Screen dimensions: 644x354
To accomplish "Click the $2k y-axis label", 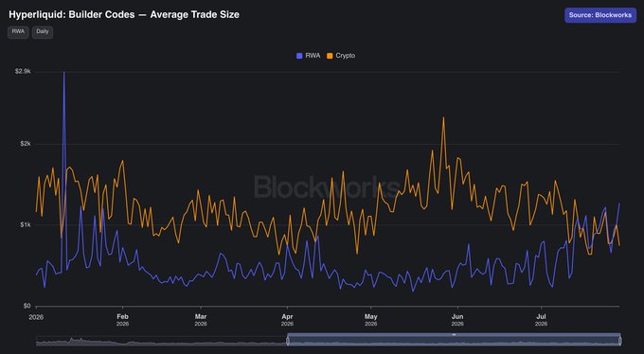I will 25,144.
